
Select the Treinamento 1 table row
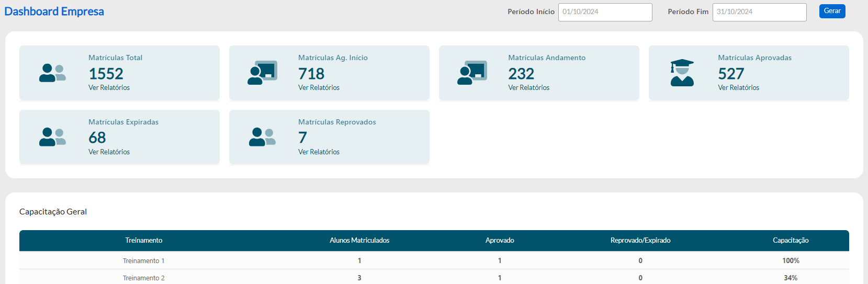[x=144, y=261]
